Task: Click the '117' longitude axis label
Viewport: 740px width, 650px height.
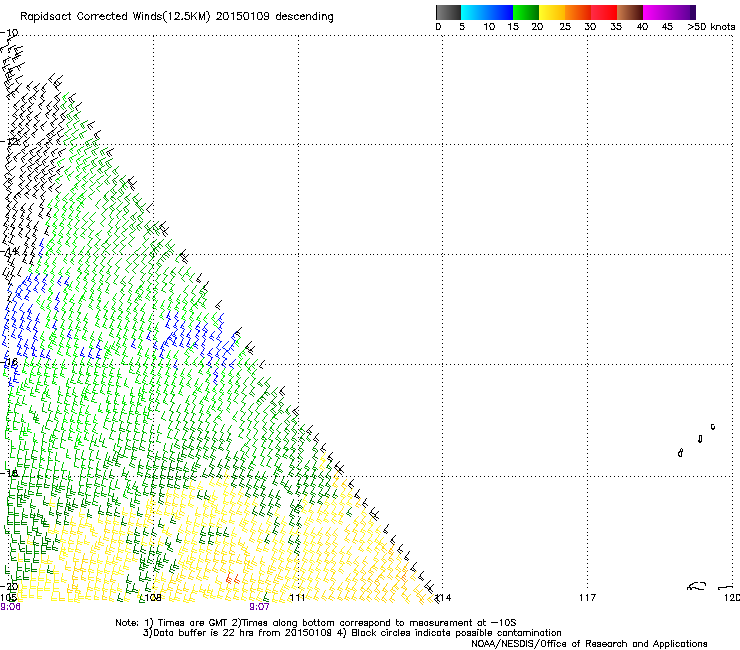Action: pos(588,598)
